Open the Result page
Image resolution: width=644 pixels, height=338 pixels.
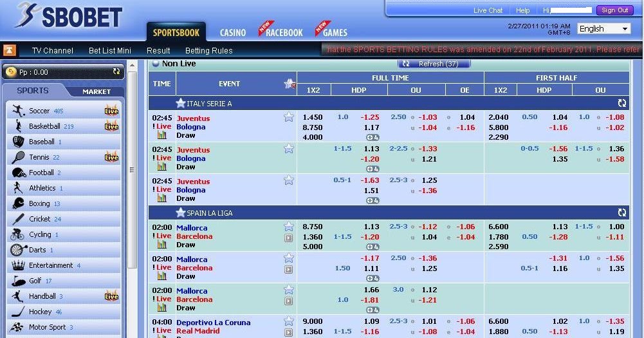pos(158,51)
